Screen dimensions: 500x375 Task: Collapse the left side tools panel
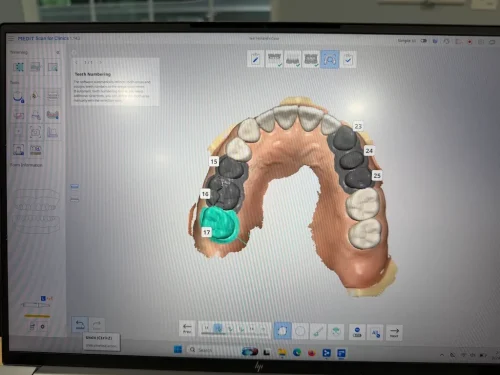tap(58, 52)
